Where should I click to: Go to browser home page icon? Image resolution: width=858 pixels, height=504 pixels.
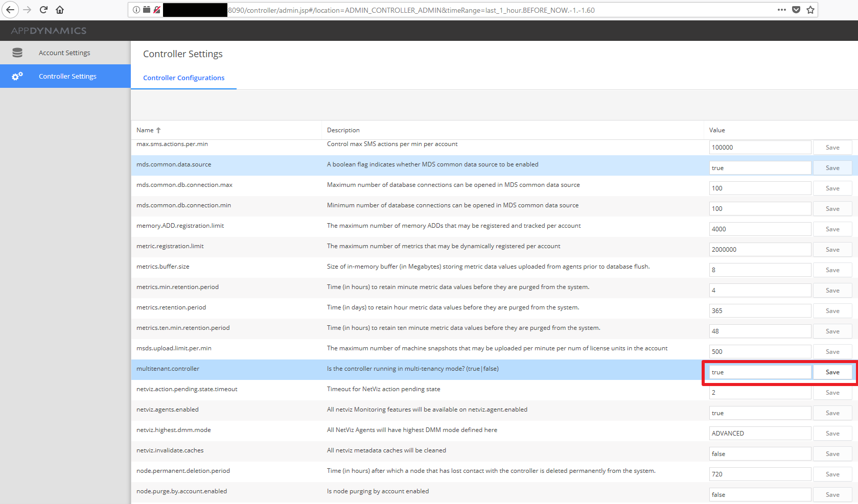pos(60,10)
